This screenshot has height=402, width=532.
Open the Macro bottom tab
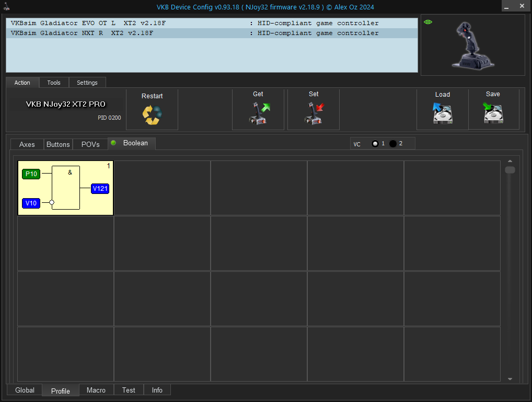coord(96,390)
